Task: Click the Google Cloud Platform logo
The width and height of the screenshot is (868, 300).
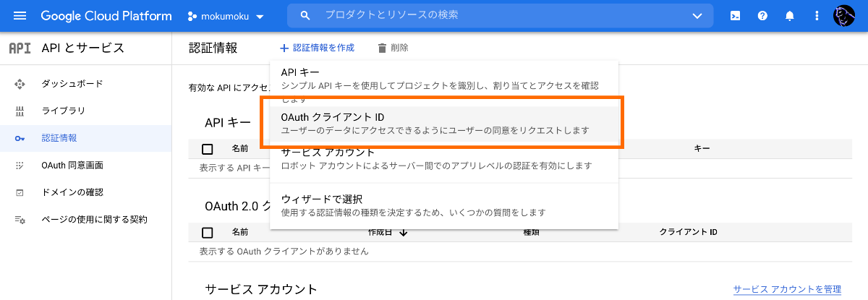Action: (x=106, y=15)
